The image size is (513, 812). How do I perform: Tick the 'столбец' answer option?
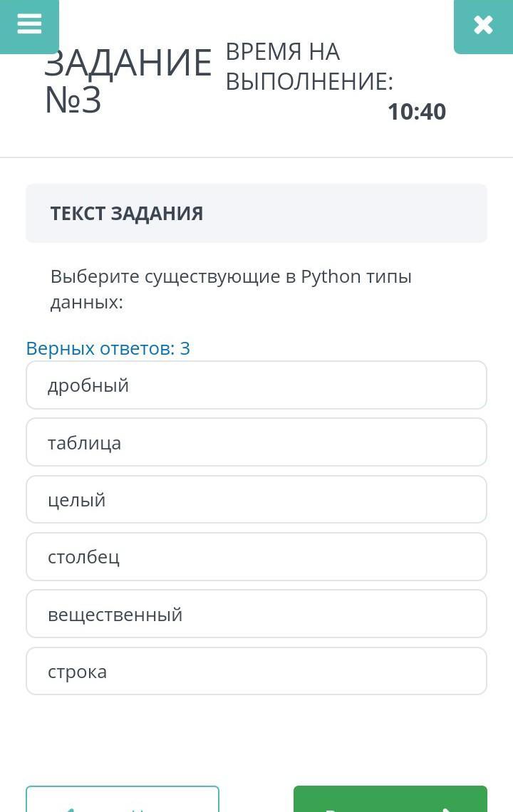(x=256, y=557)
